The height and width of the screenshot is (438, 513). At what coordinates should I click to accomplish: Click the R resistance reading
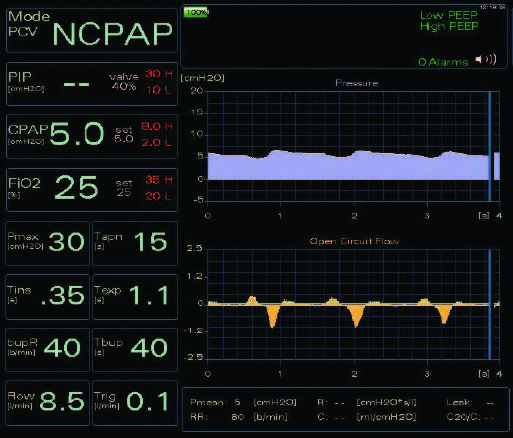click(367, 402)
